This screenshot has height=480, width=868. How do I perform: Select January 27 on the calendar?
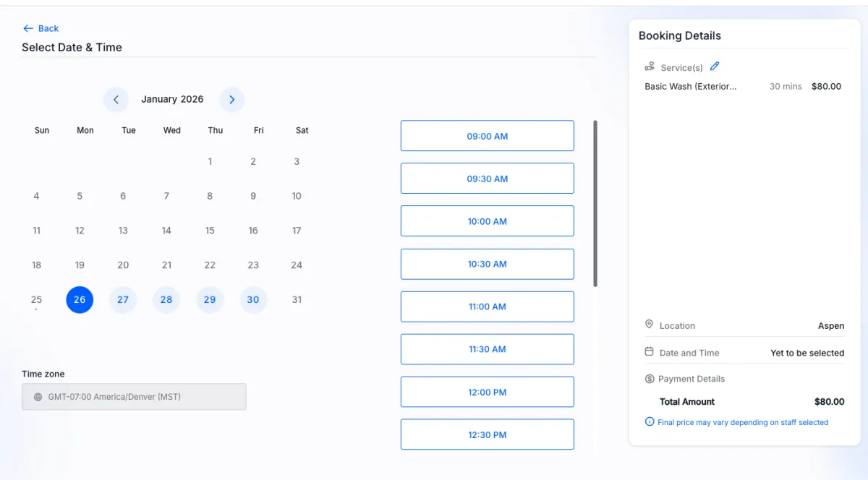pos(123,299)
